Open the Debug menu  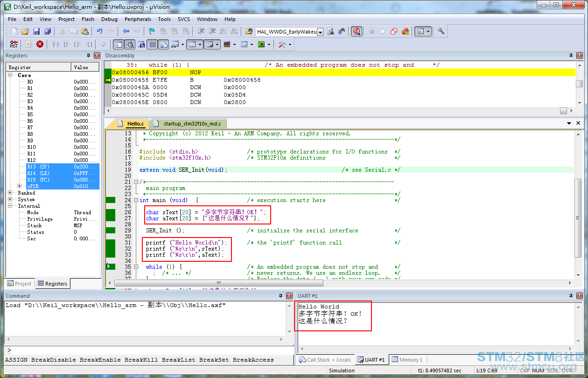109,19
